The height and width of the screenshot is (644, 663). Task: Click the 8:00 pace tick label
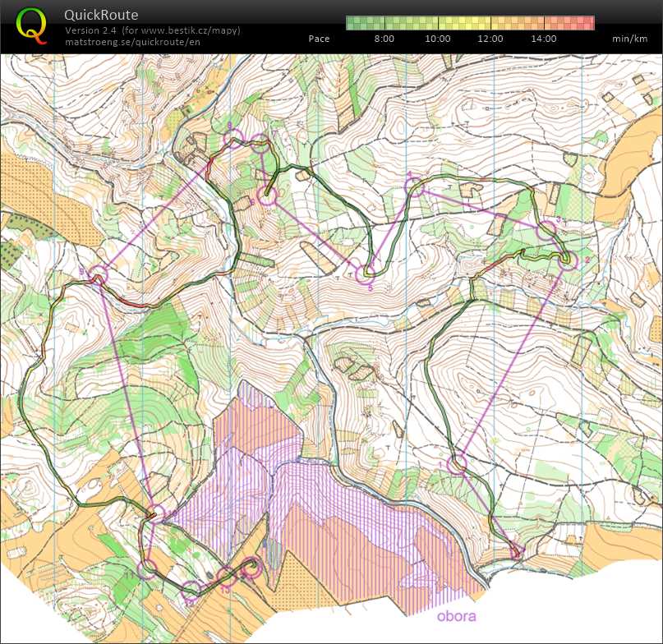click(x=384, y=39)
